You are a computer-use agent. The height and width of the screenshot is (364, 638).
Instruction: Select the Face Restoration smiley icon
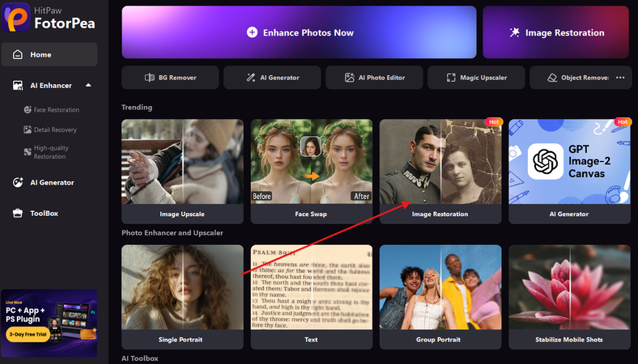(x=28, y=110)
